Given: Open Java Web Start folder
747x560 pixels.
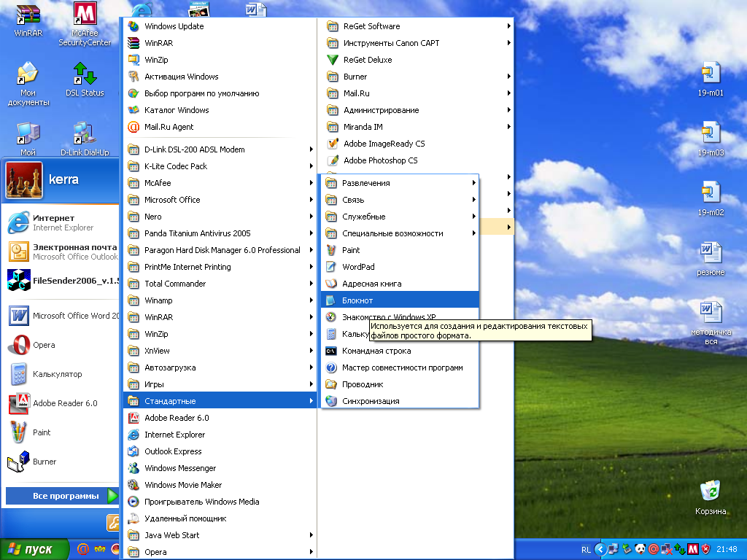Looking at the screenshot, I should pyautogui.click(x=220, y=535).
